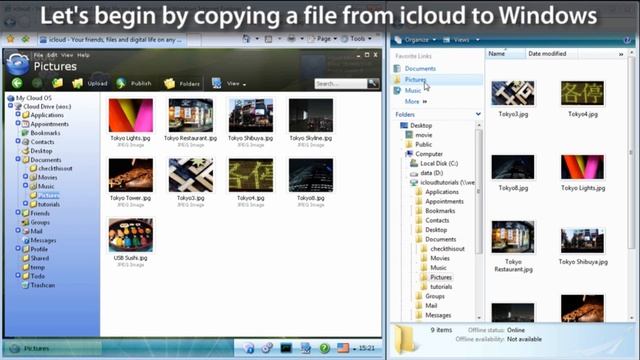
Task: Select data (D:) drive in Explorer tree
Action: 427,173
